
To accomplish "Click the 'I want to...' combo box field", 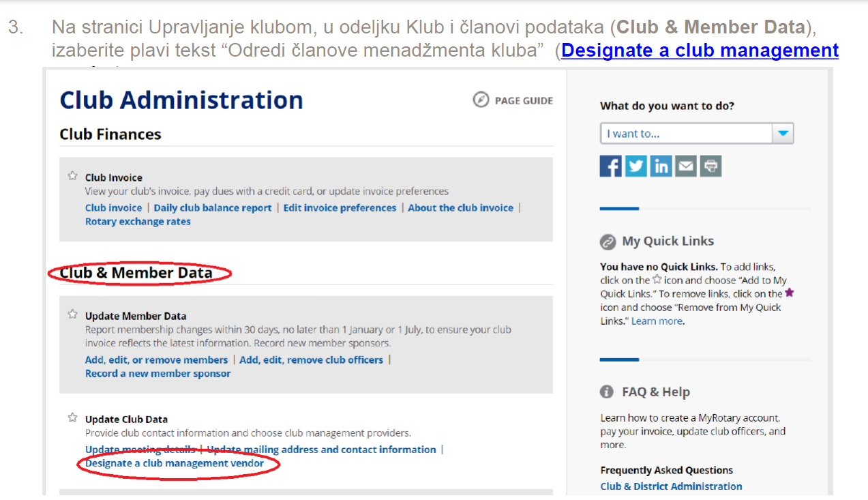I will point(685,134).
